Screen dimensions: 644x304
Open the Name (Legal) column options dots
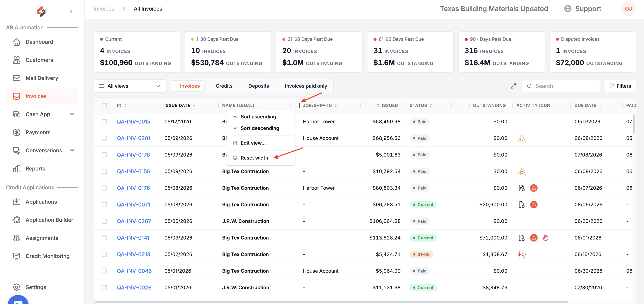pos(291,105)
